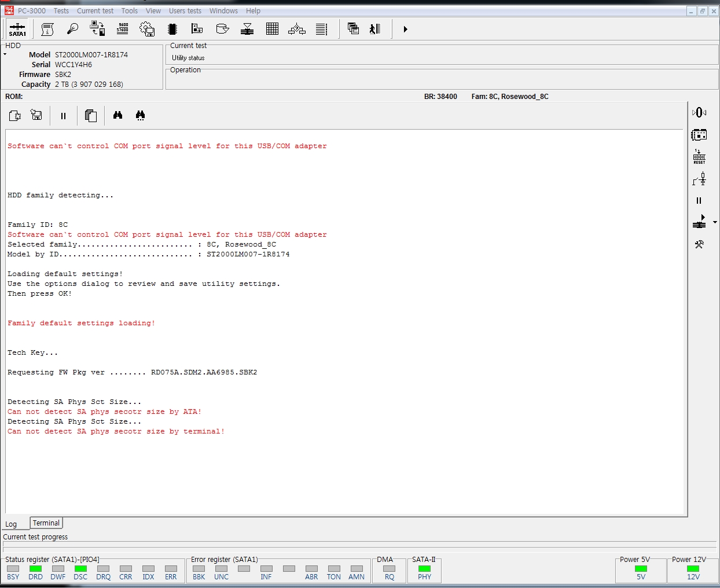Pause log output using the log toolbar pause button

coord(63,116)
